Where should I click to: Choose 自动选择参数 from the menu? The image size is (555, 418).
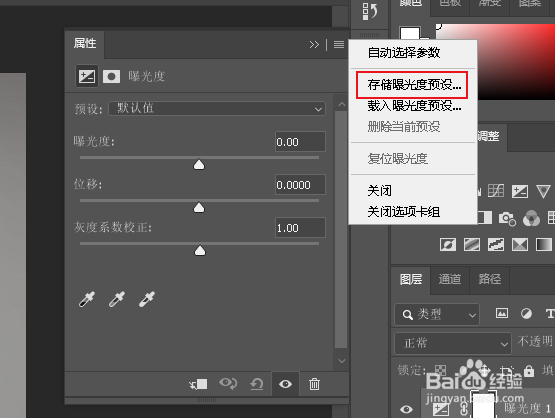point(404,53)
